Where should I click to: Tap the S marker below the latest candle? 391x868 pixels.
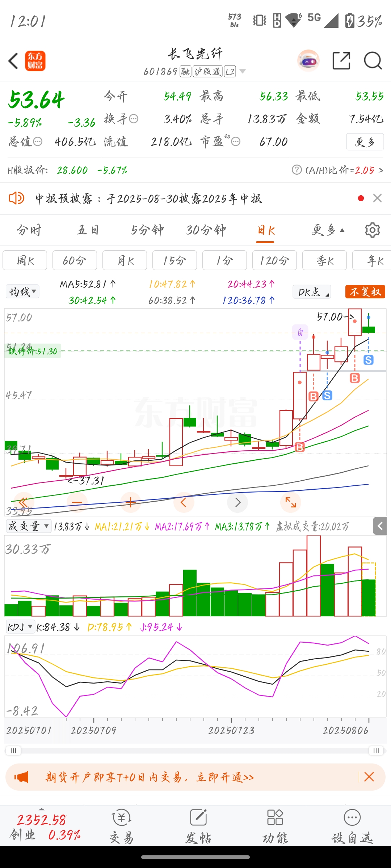point(369,360)
